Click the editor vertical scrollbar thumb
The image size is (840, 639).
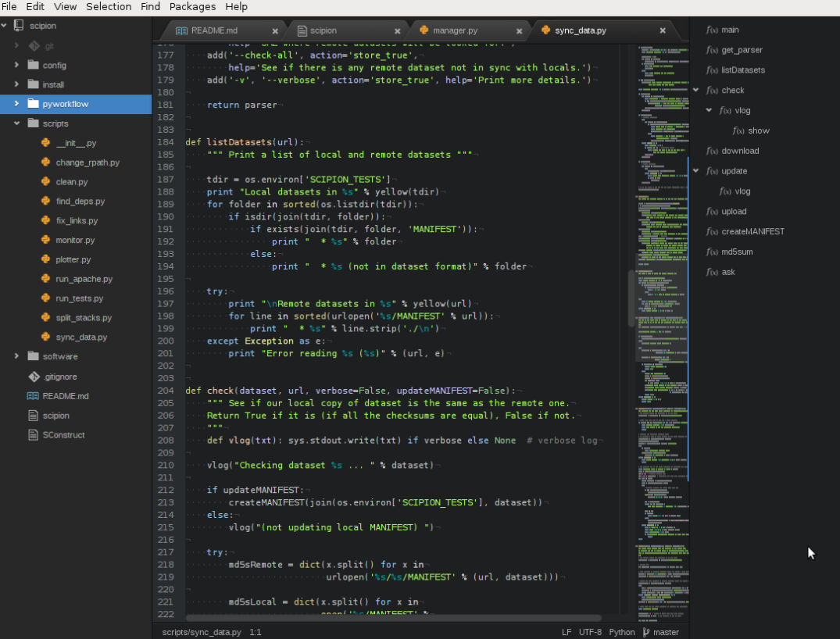631,298
